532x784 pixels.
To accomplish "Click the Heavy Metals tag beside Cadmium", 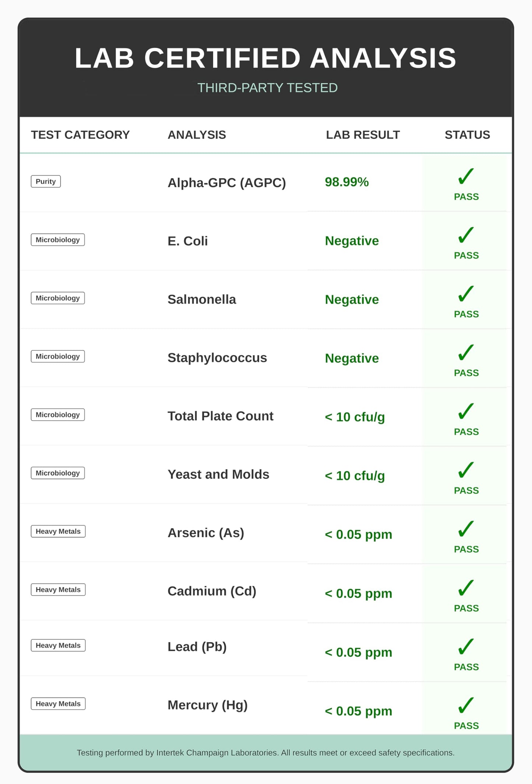I will [x=58, y=590].
